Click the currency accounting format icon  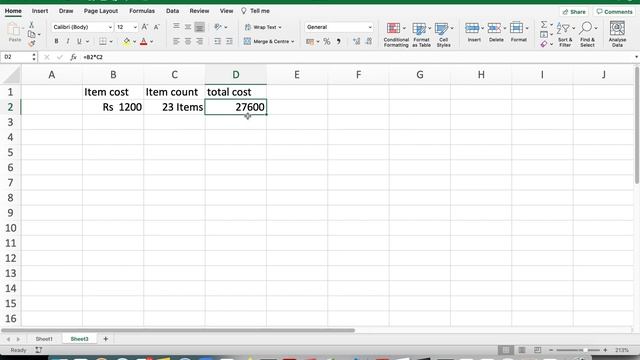coord(310,41)
